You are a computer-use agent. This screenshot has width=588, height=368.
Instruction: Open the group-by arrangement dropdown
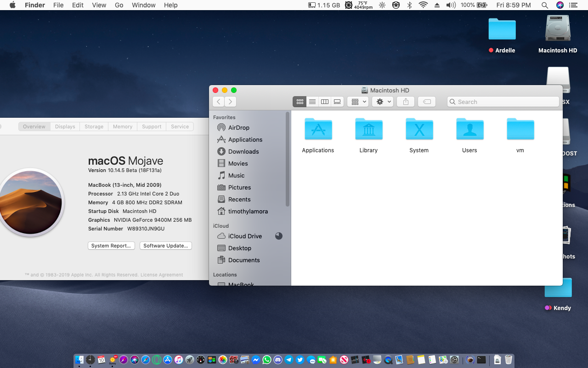(x=358, y=102)
